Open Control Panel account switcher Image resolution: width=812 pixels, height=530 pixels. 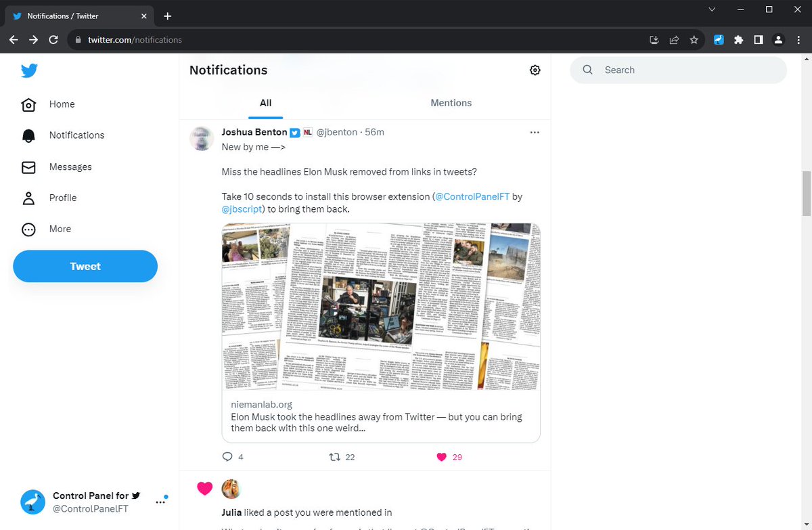pyautogui.click(x=95, y=502)
